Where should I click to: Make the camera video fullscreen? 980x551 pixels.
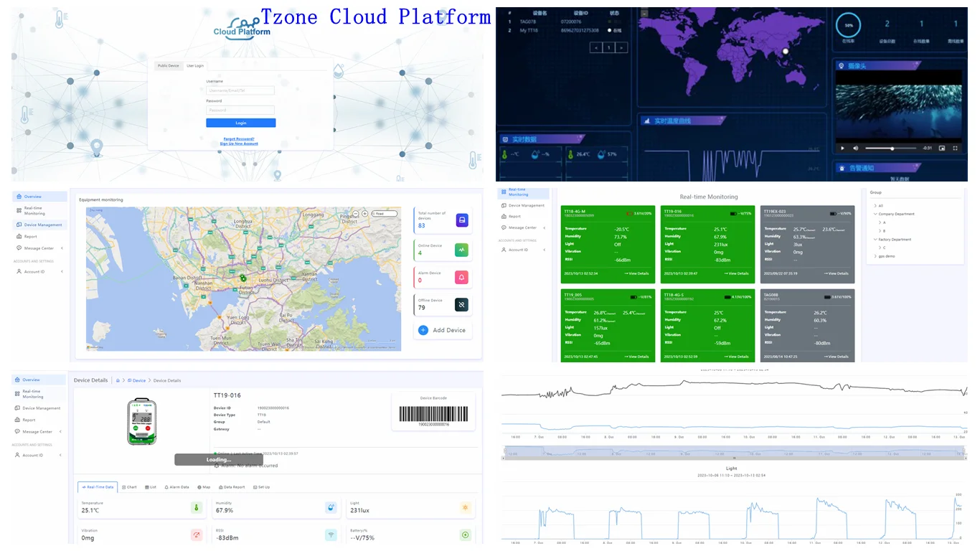pos(955,149)
